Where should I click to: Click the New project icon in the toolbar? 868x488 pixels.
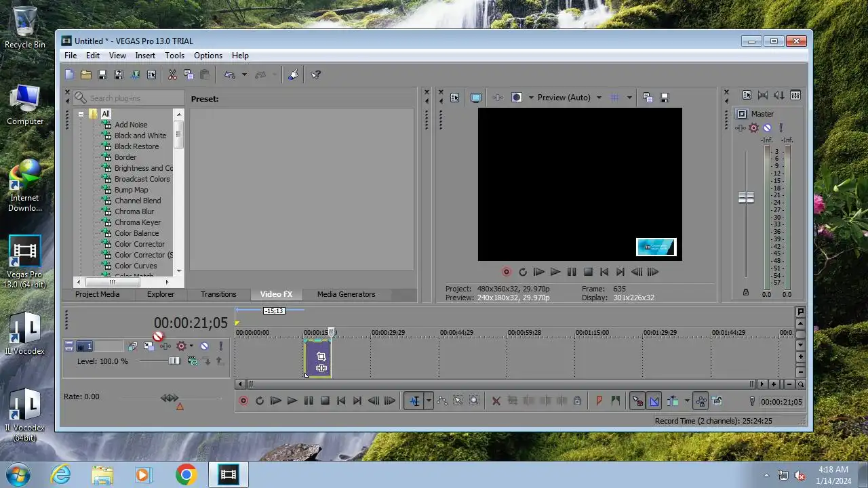[x=69, y=75]
